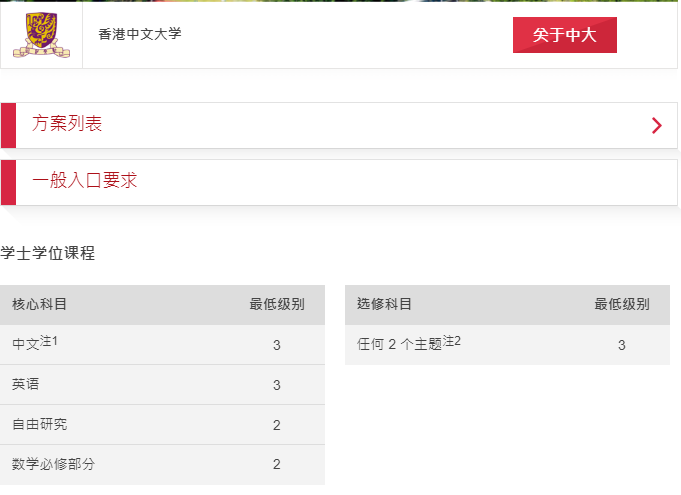Select the 一般入口要求 section header
Screen dimensions: 681x495
(339, 182)
